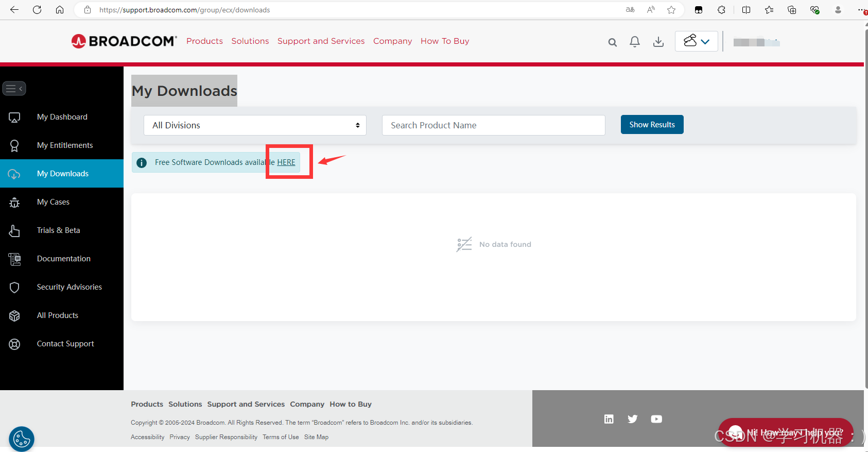Open cookie settings round icon

click(x=22, y=439)
